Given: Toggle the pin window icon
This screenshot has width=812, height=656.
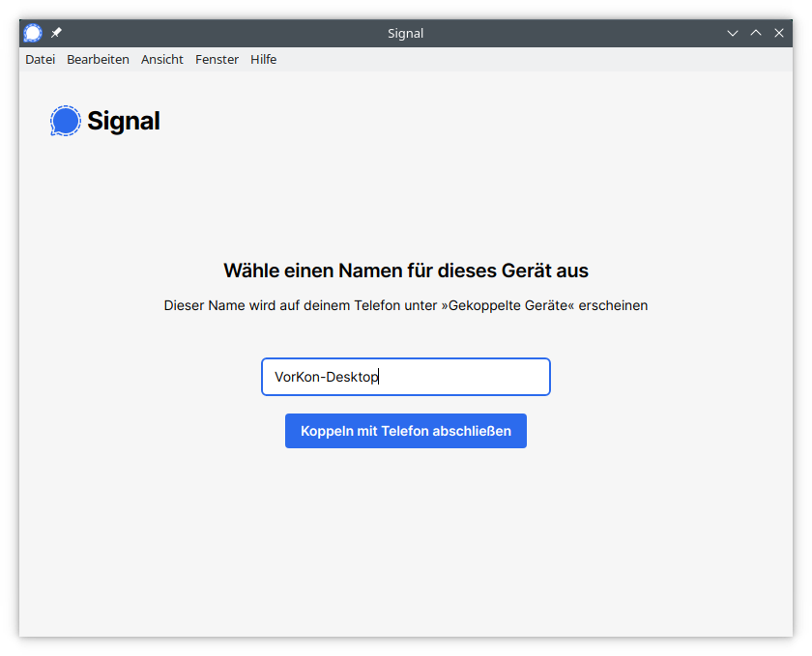Looking at the screenshot, I should [x=56, y=33].
